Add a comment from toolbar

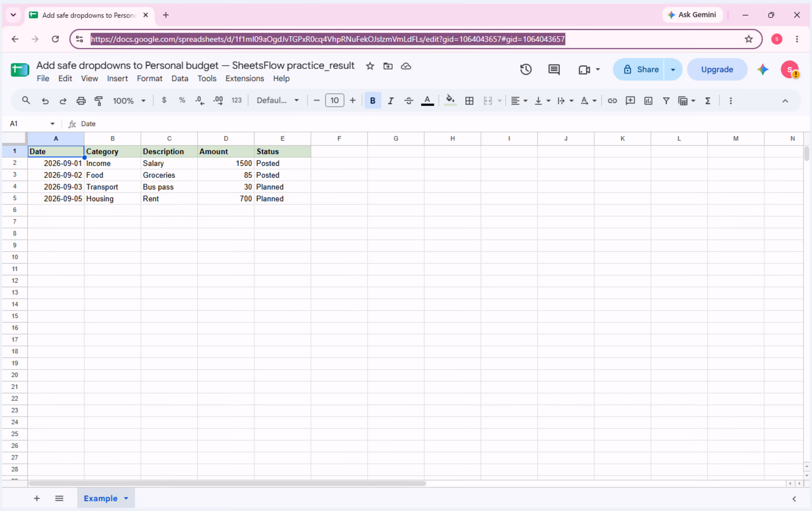click(630, 101)
